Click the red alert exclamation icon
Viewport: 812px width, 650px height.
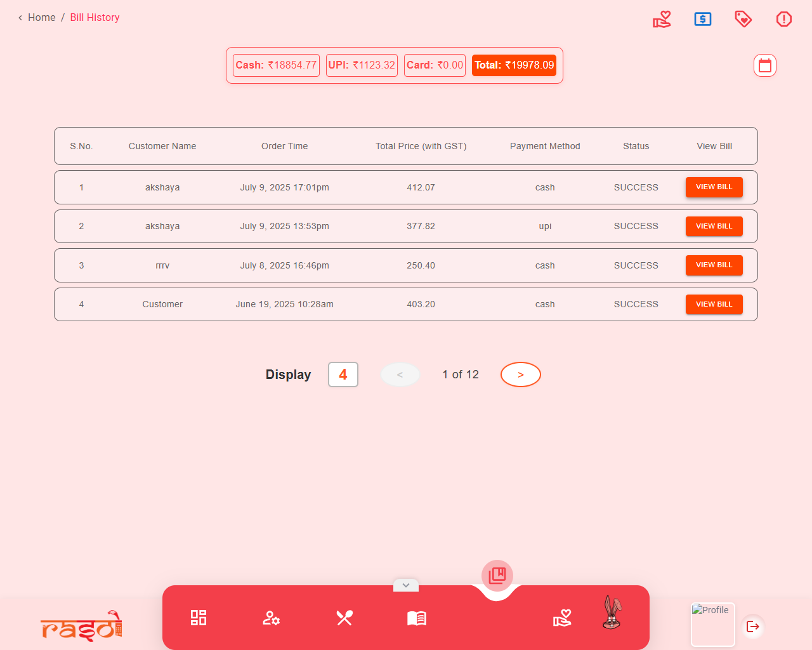784,19
